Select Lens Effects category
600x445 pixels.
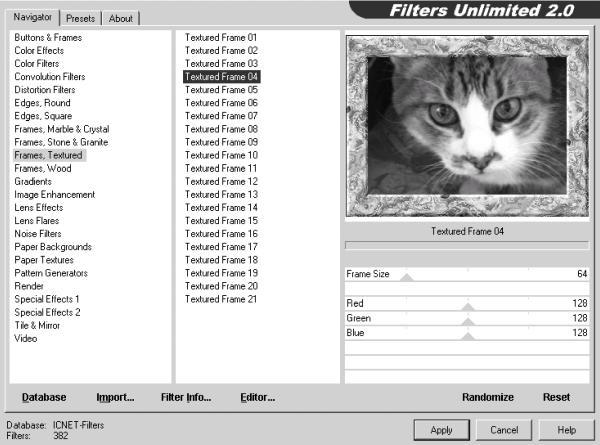pyautogui.click(x=39, y=207)
